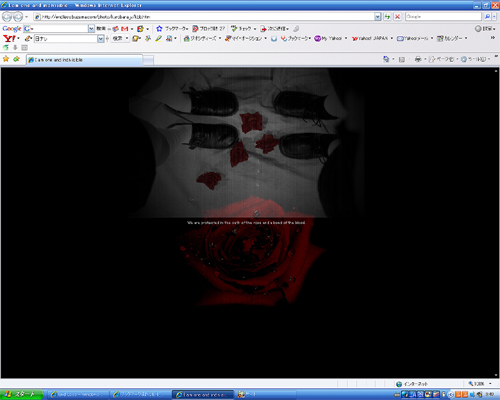Open the Yahoo bookmarks (ブックマーク) button
The height and width of the screenshot is (400, 500).
296,38
